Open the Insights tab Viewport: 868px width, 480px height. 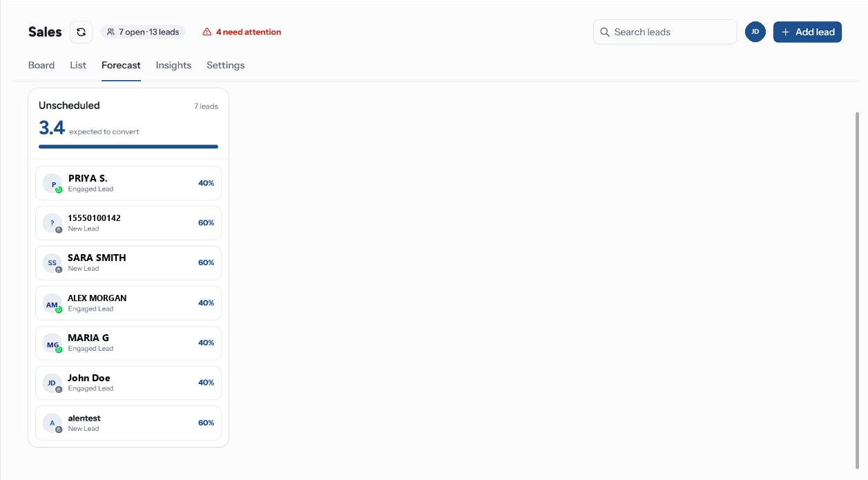(173, 65)
